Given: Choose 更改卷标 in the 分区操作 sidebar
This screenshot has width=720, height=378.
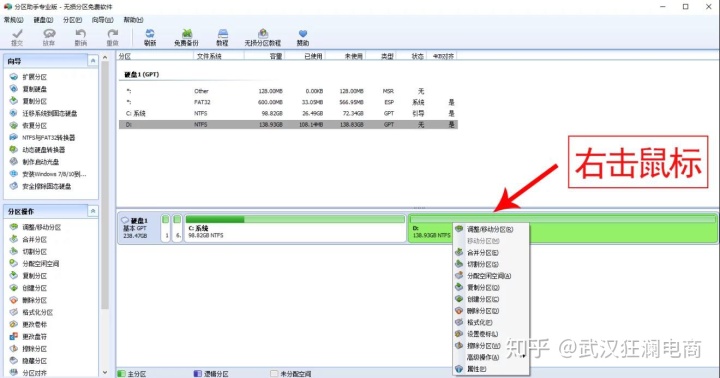Looking at the screenshot, I should [x=28, y=324].
